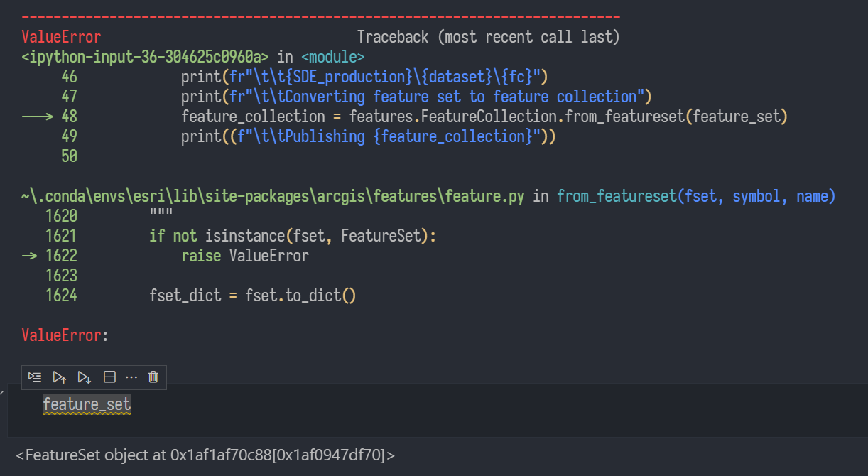Click the <module> label in traceback
Screen dimensions: 868x476
tap(332, 56)
